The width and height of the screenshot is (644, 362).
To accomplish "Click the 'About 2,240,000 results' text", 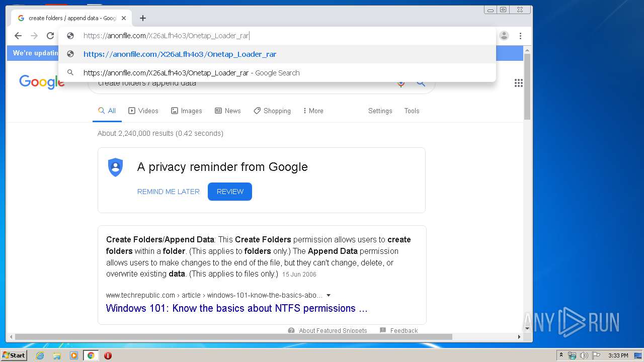I will click(x=160, y=133).
